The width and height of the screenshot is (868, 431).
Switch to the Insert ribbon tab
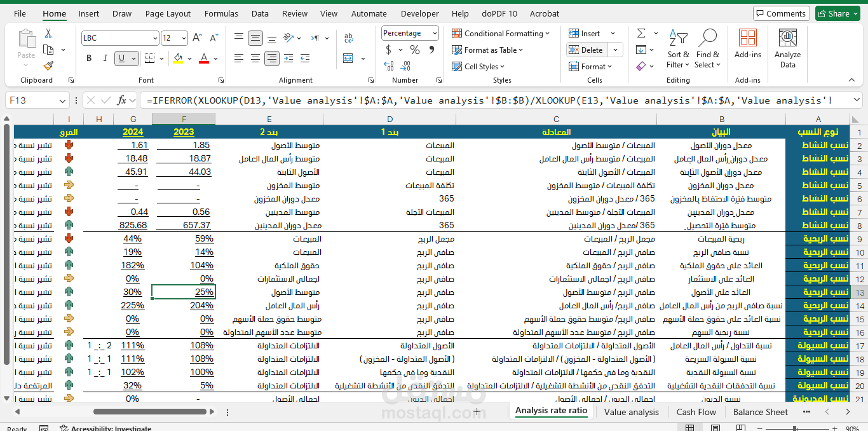point(89,13)
